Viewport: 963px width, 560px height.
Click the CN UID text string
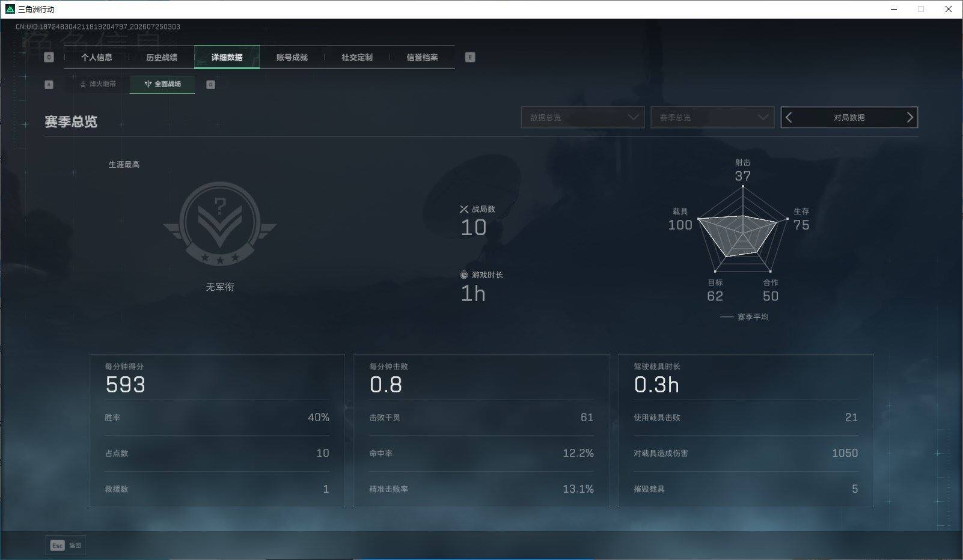[98, 26]
